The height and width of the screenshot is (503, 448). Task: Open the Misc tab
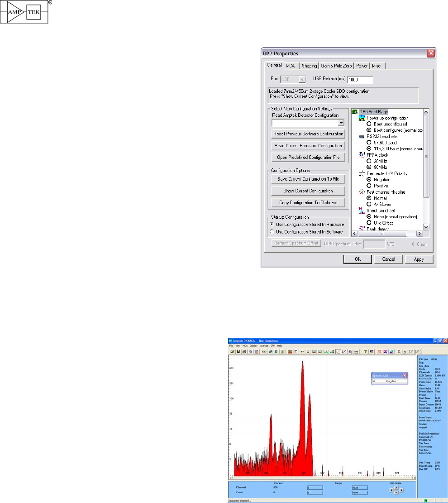[377, 66]
